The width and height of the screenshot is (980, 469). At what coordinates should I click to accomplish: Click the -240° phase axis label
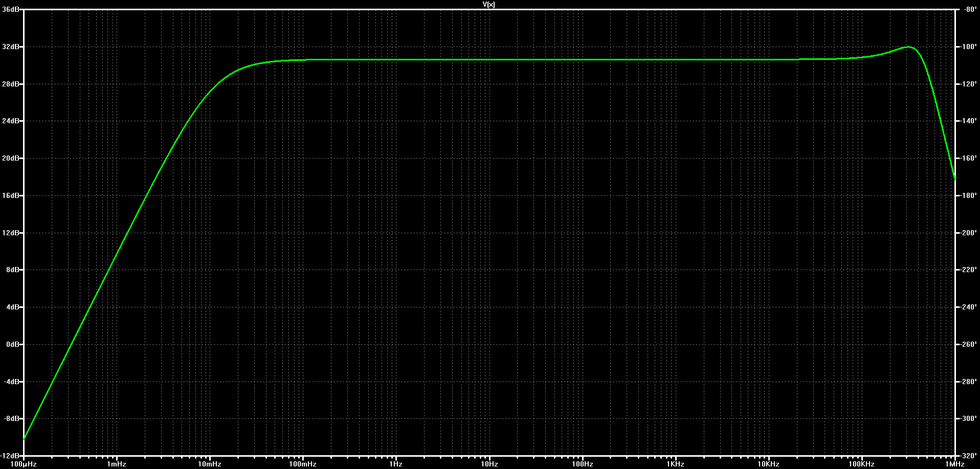coord(969,307)
